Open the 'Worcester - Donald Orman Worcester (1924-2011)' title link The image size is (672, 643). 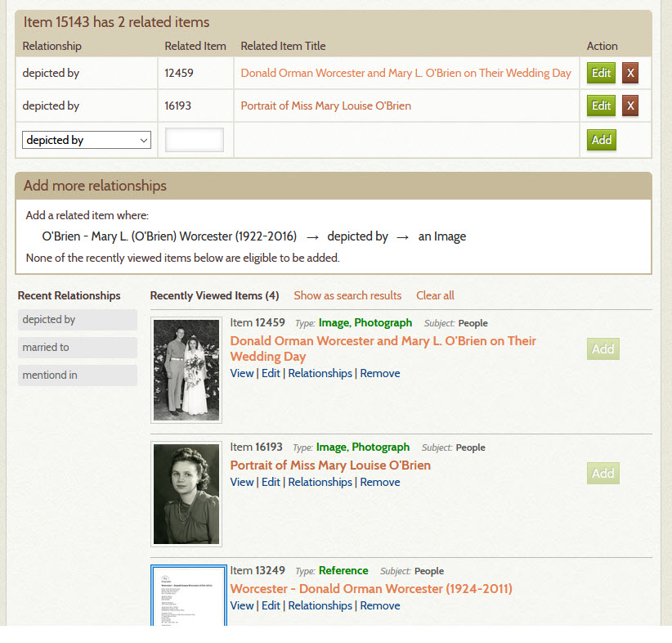(371, 588)
